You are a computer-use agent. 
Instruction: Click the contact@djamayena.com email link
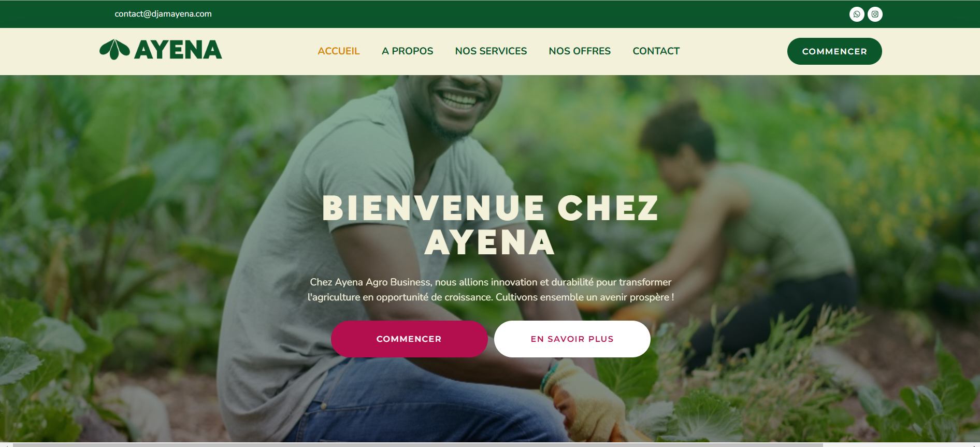(x=163, y=14)
